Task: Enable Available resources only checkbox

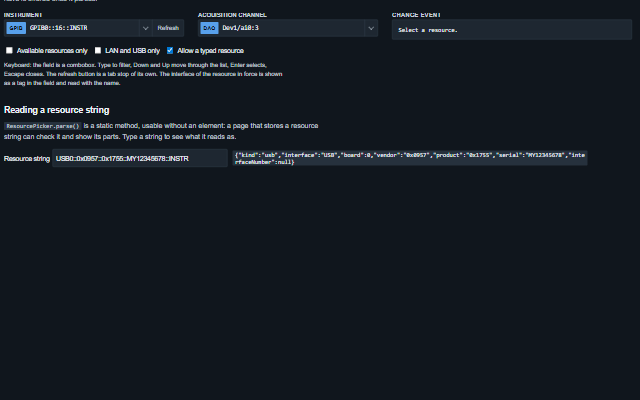Action: point(9,51)
